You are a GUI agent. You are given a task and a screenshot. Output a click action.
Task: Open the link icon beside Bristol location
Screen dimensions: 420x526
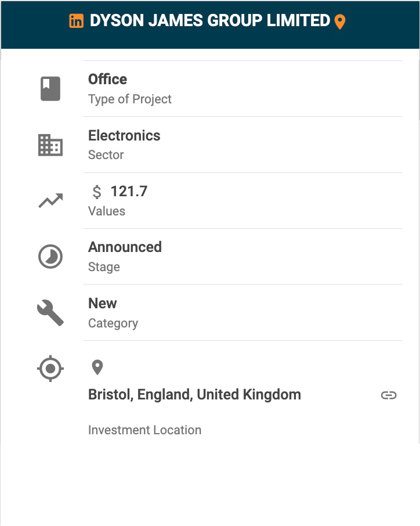(389, 395)
